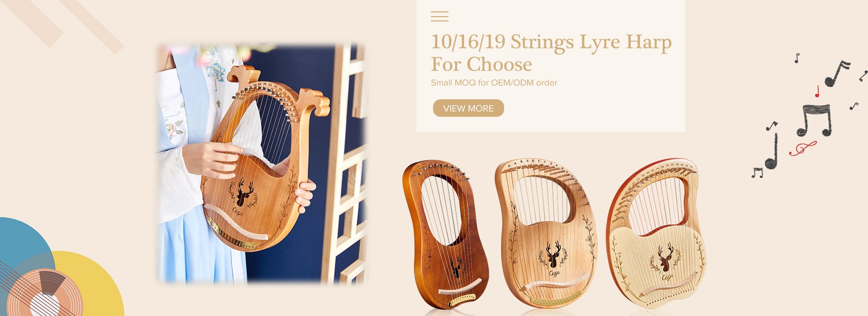Click the red treble clef symbol
The height and width of the screenshot is (316, 868).
(803, 148)
